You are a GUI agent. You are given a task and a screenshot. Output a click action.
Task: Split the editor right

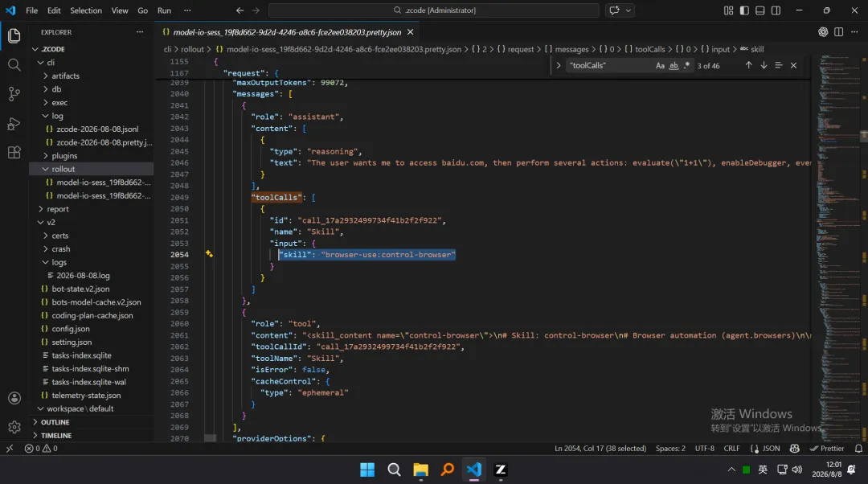tap(838, 32)
